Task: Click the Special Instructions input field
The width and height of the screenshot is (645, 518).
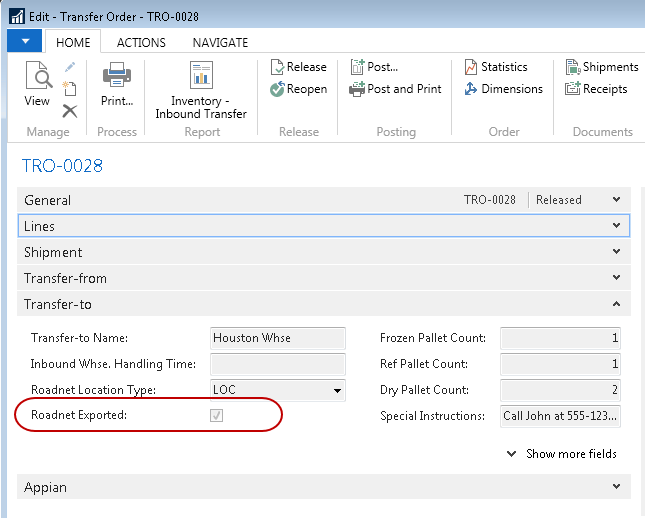Action: coord(560,416)
